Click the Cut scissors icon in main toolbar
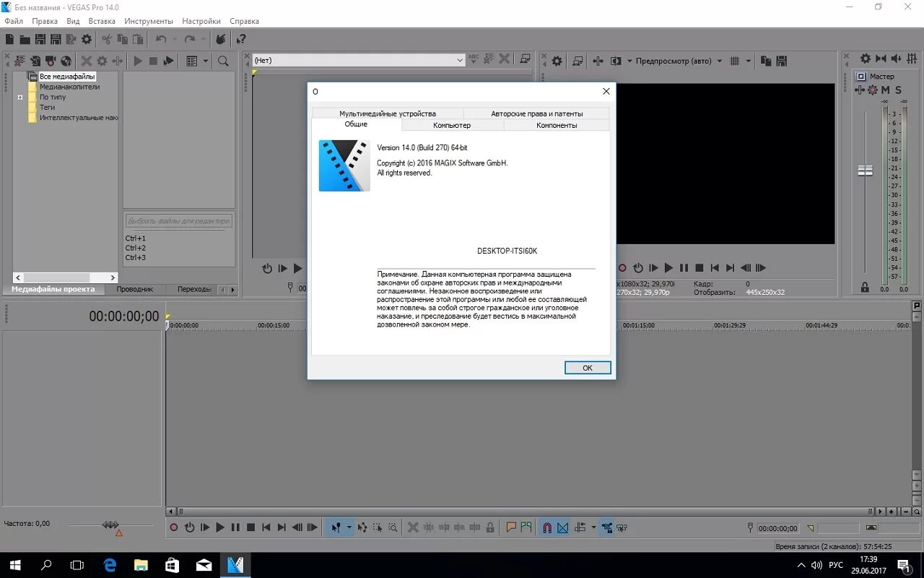This screenshot has height=578, width=924. [x=108, y=40]
